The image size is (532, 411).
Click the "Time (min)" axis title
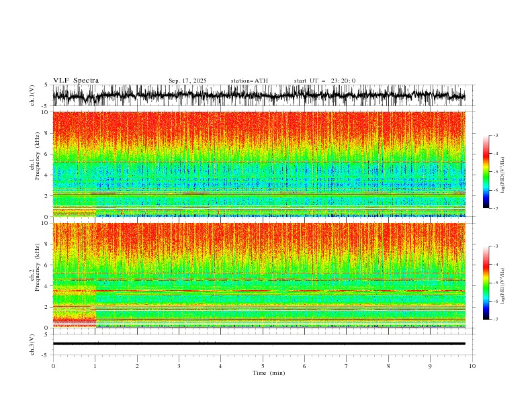pyautogui.click(x=269, y=373)
